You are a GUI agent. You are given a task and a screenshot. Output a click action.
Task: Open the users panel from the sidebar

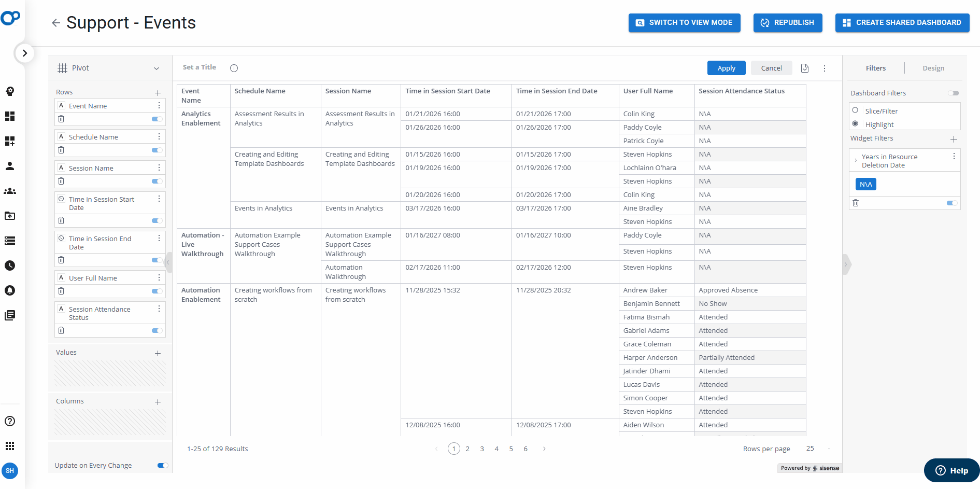[x=10, y=166]
